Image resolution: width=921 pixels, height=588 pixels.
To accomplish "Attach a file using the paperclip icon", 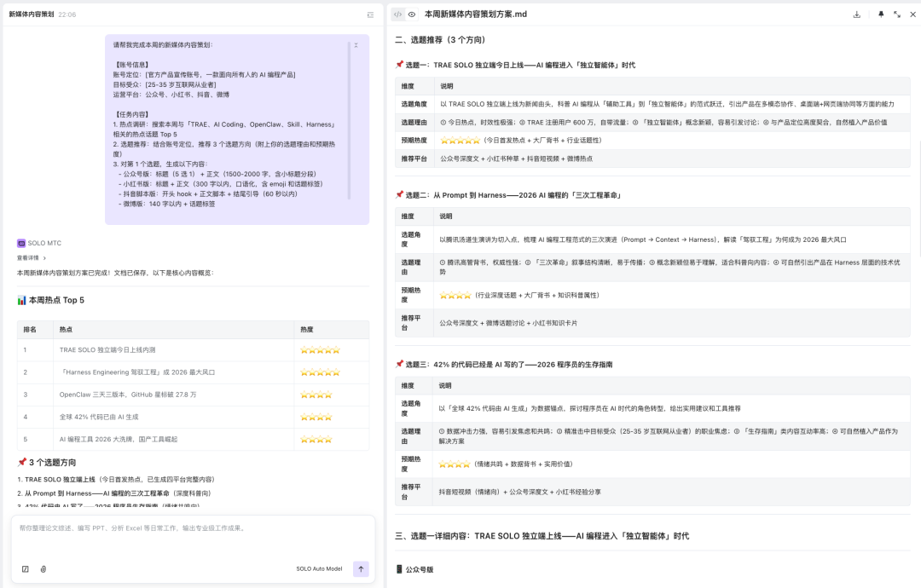I will point(43,568).
